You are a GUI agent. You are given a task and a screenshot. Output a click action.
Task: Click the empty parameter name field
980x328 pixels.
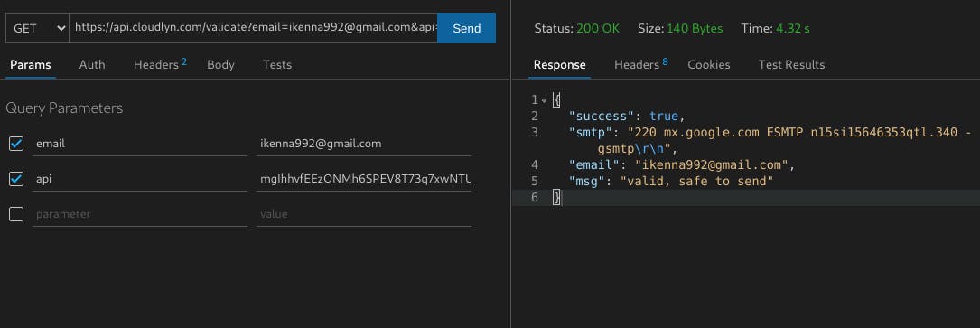140,214
